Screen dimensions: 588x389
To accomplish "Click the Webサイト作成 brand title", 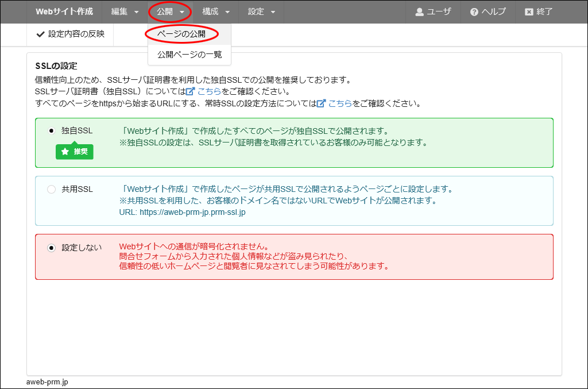I will click(64, 11).
